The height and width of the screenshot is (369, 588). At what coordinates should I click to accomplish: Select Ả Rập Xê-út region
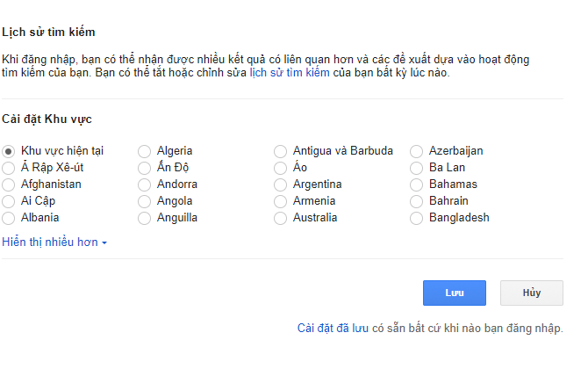tap(9, 168)
